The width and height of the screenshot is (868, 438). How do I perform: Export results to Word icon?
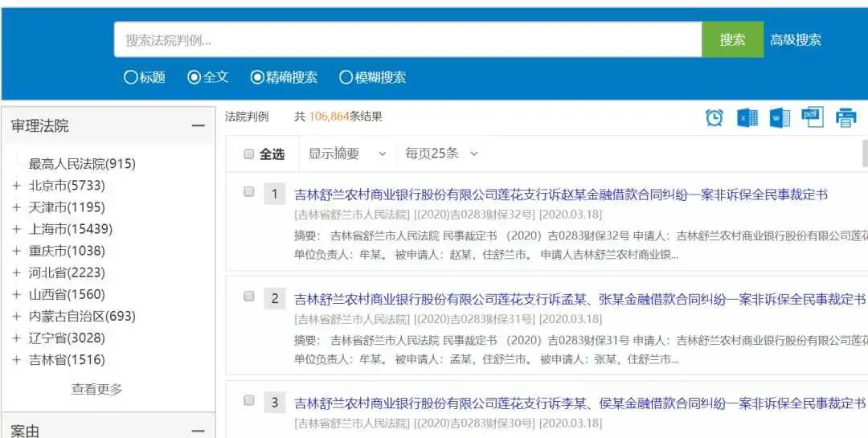(780, 117)
